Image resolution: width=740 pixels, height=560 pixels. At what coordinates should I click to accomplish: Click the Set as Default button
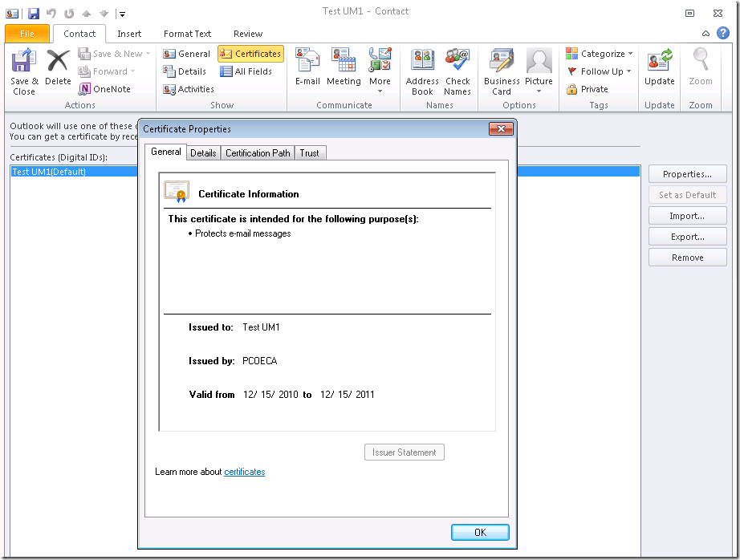[x=687, y=195]
